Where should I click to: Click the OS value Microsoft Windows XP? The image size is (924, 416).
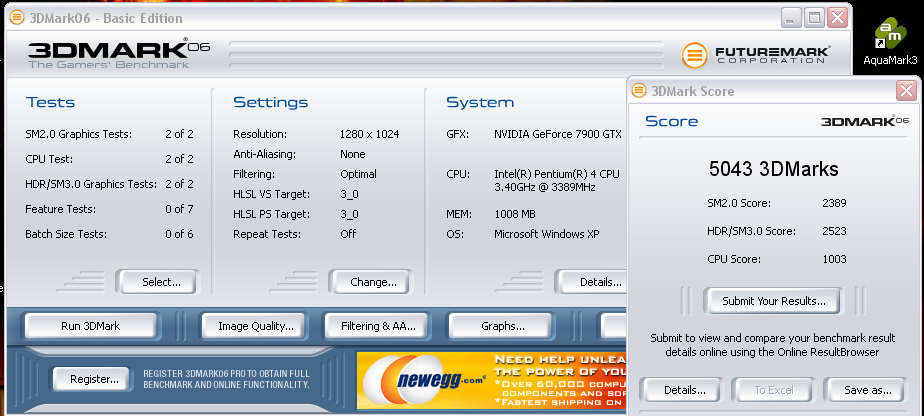point(547,234)
